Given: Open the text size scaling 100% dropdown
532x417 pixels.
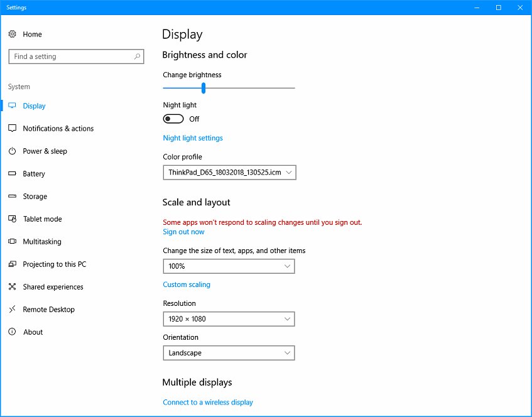Looking at the screenshot, I should click(229, 266).
